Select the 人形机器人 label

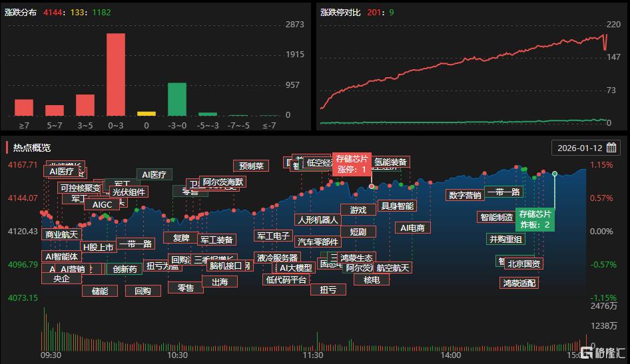[318, 219]
